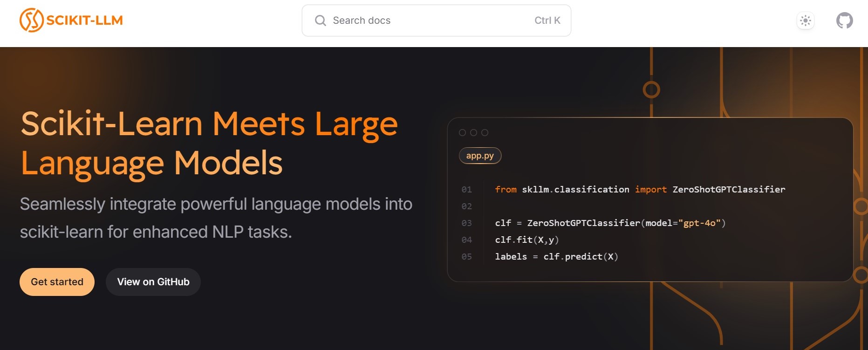Screen dimensions: 868x350
Task: Click the Seamlessly integrate subtitle text
Action: tap(216, 218)
